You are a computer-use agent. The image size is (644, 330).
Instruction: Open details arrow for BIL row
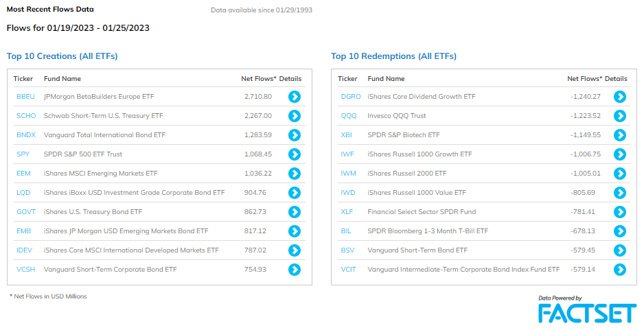point(620,231)
